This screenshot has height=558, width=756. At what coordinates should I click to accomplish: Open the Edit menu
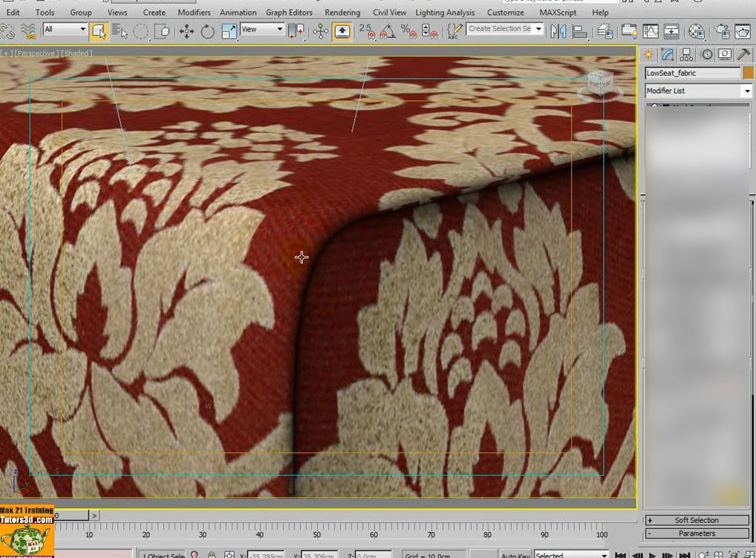tap(13, 13)
